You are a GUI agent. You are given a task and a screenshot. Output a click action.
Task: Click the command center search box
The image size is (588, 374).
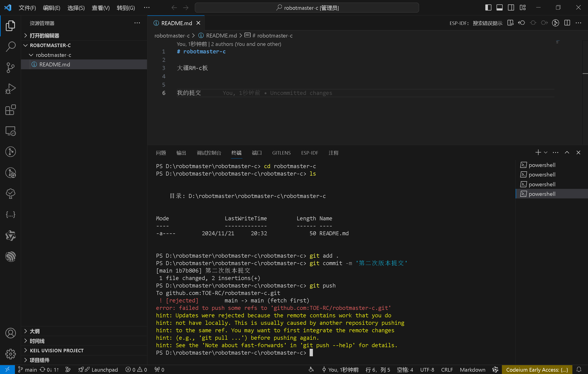pos(307,8)
